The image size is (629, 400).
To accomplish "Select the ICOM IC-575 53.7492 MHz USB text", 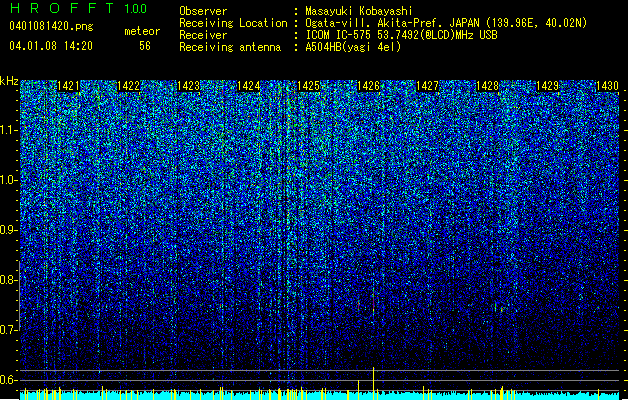I will [x=402, y=35].
